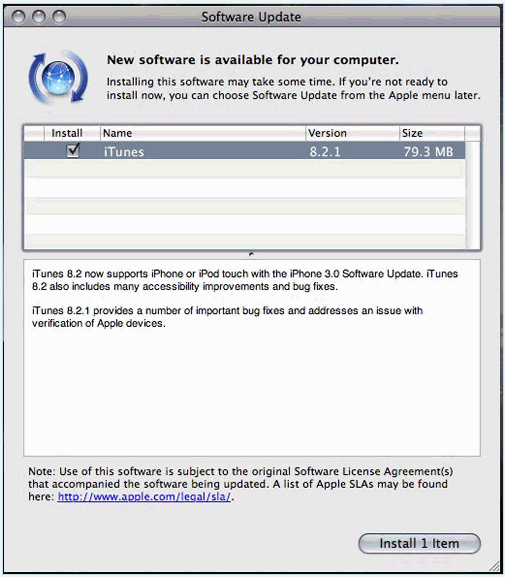
Task: Select the iTunes row name
Action: (124, 152)
